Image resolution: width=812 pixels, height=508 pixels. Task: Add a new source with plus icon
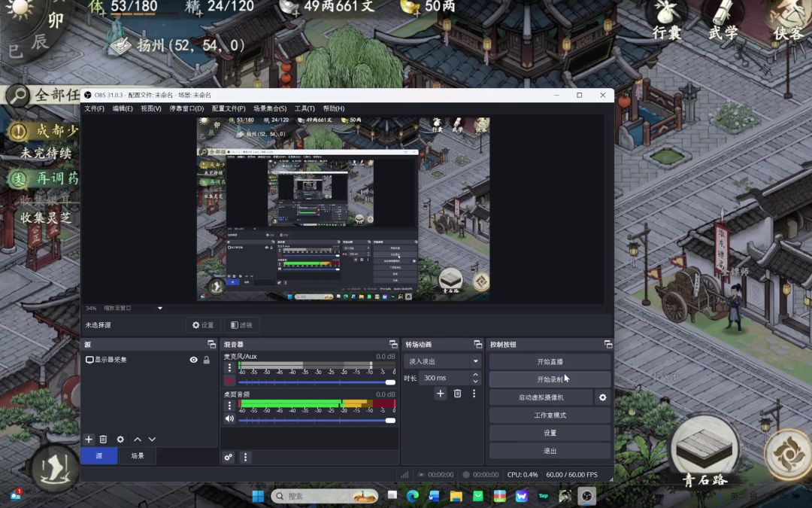pyautogui.click(x=89, y=440)
